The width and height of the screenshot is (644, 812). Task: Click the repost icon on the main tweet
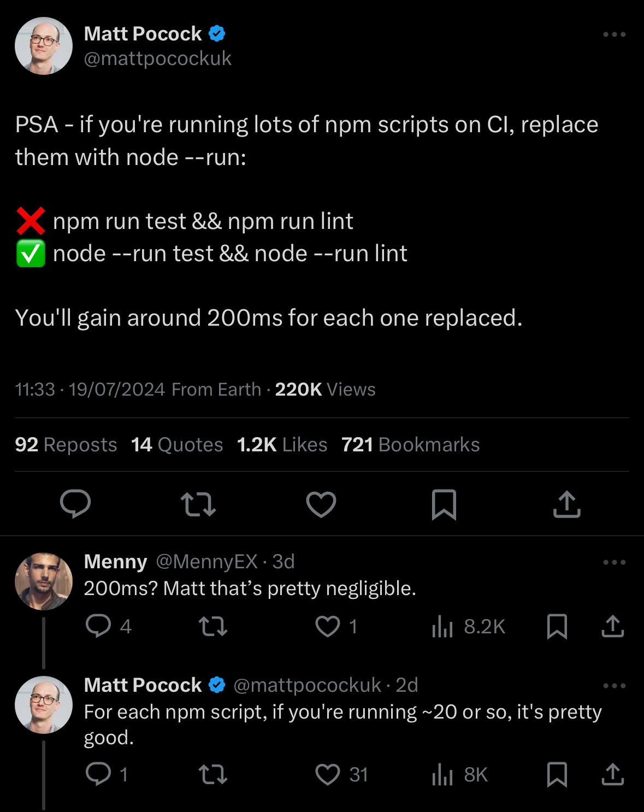(x=198, y=504)
